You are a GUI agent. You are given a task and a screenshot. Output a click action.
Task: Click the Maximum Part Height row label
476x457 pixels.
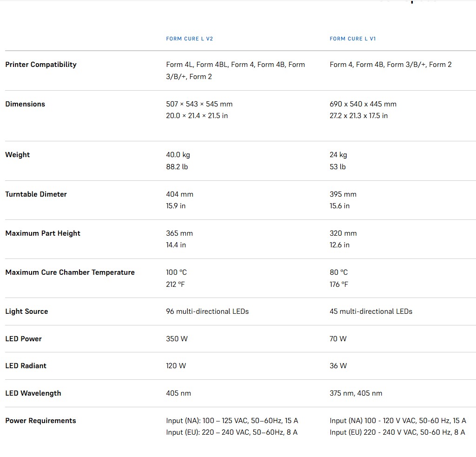[43, 233]
